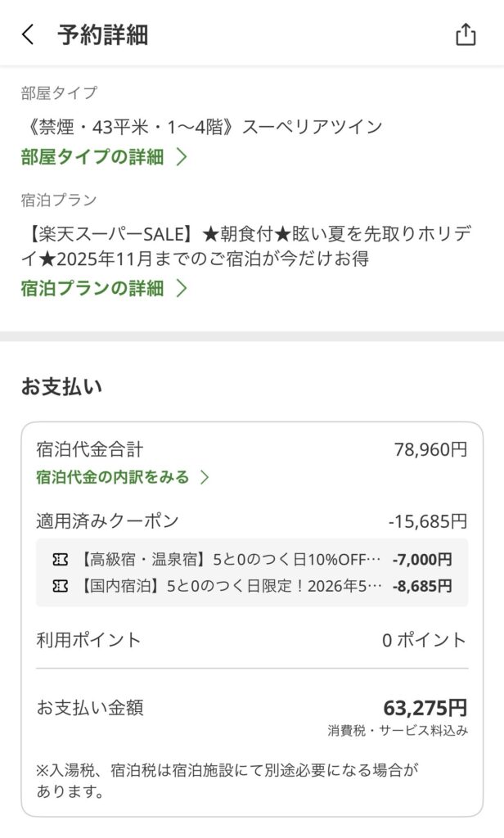Tap the 63,275円 payment amount

pos(425,708)
